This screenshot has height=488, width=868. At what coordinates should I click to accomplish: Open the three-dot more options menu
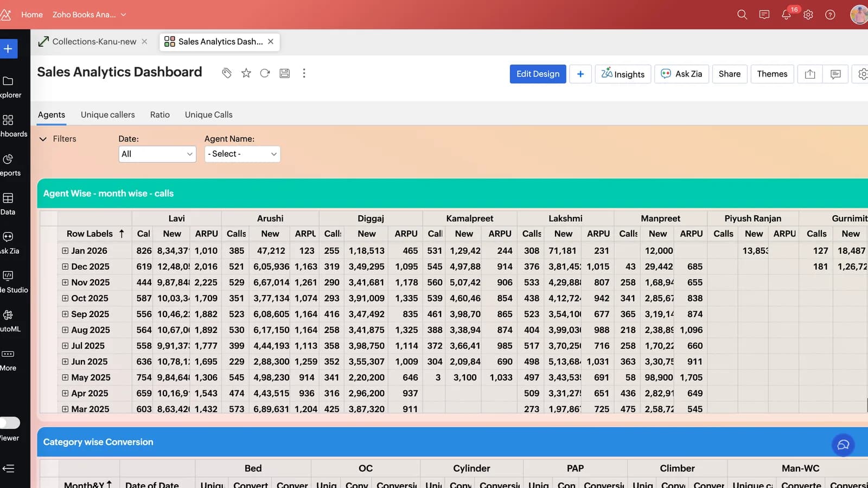(304, 73)
